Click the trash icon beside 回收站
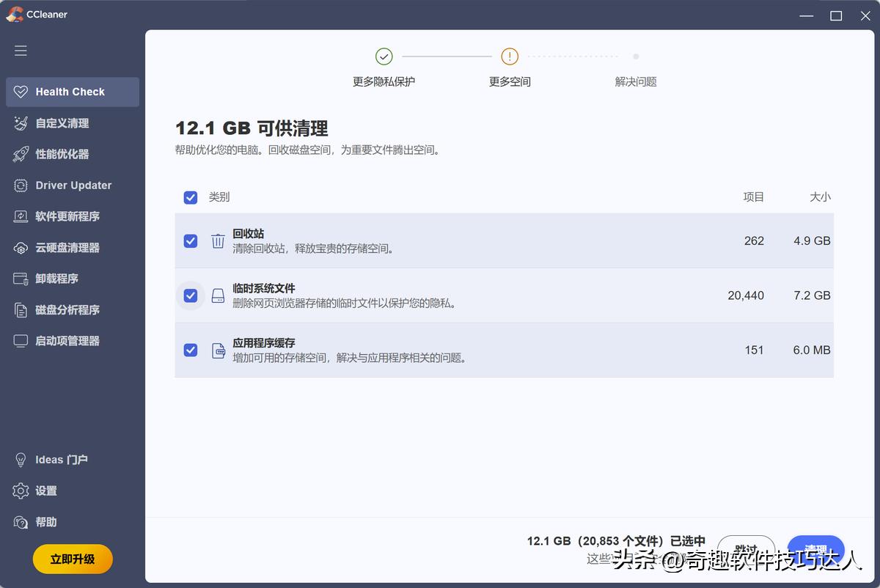The image size is (880, 588). pos(218,240)
